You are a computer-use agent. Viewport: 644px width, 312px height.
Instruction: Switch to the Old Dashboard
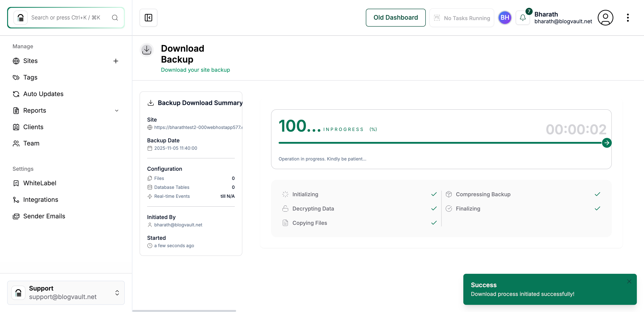[396, 17]
